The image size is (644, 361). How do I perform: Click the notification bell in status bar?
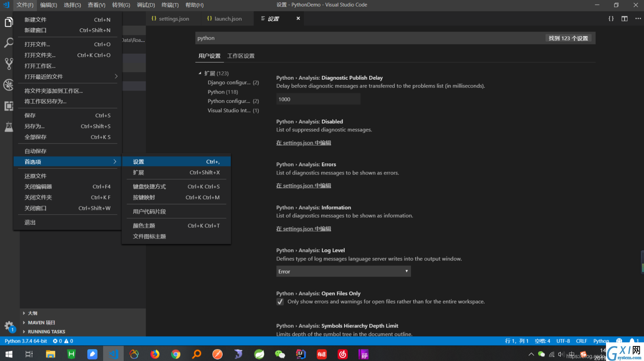coord(634,341)
